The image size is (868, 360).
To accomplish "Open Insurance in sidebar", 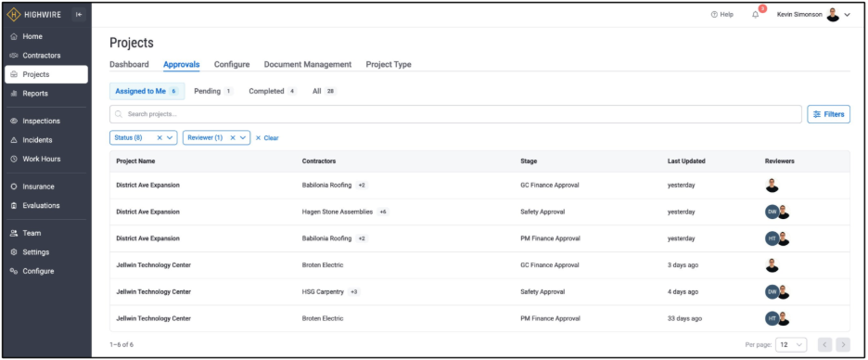I will pyautogui.click(x=46, y=186).
